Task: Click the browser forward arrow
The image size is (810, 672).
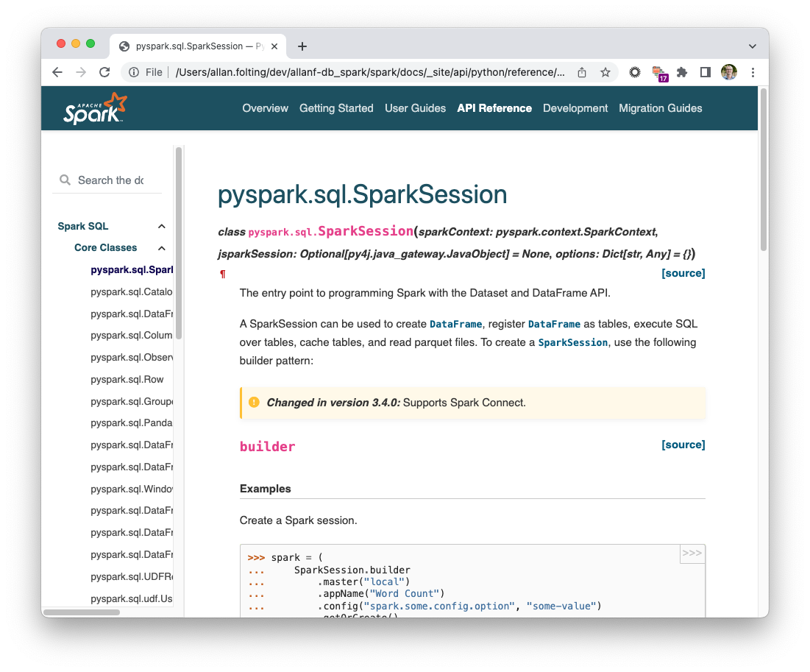Action: click(81, 72)
